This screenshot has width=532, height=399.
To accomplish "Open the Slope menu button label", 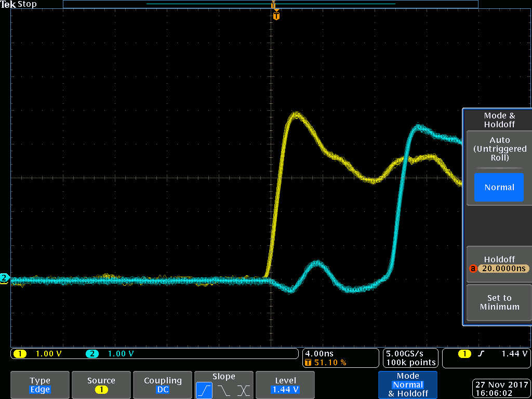I will [x=223, y=377].
